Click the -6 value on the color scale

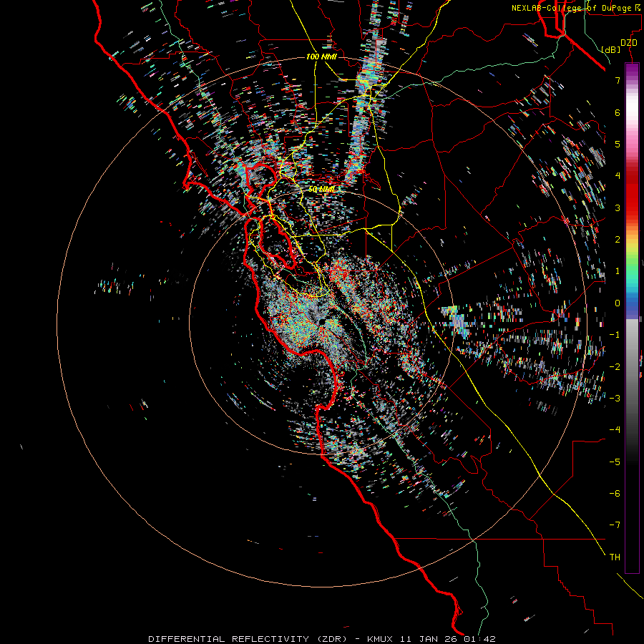pos(615,494)
